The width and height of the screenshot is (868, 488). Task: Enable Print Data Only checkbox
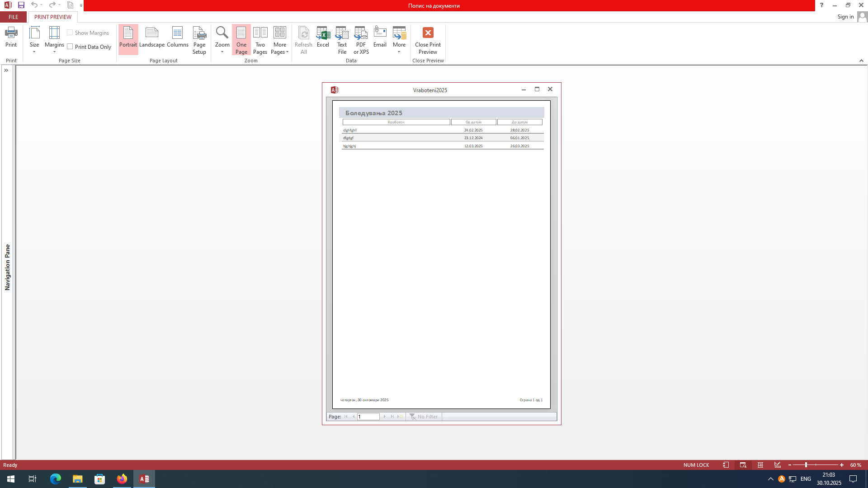pos(70,47)
